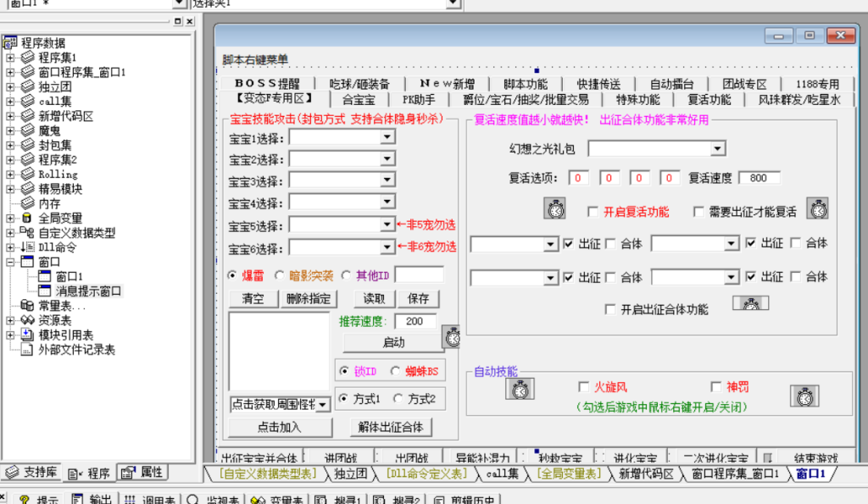Select the 方式2 radio button
This screenshot has height=504, width=868.
pos(398,398)
